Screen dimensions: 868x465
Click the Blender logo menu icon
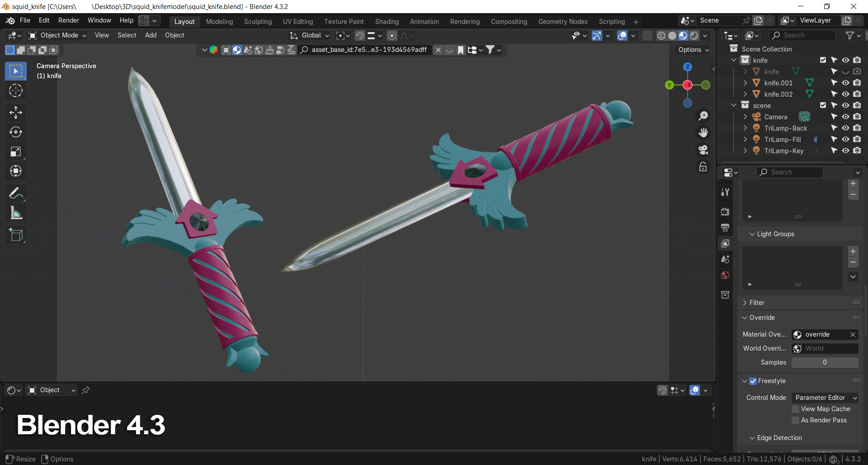10,21
